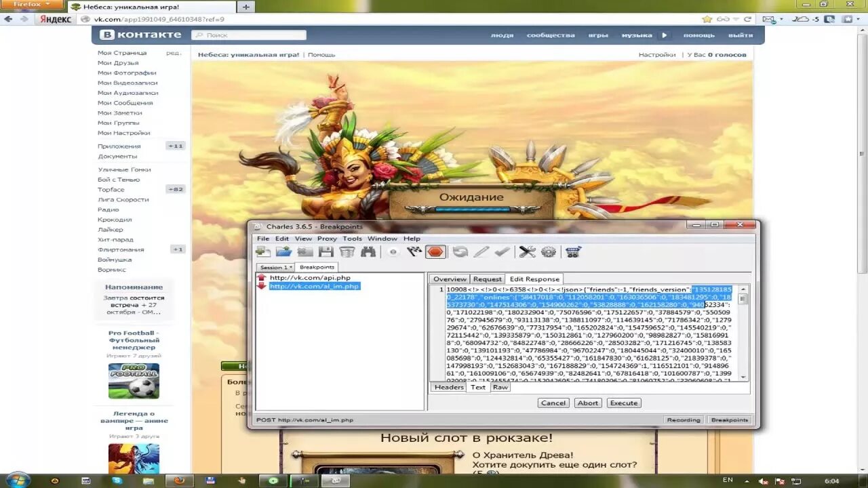This screenshot has height=488, width=868.
Task: Open File menu in Charles
Action: [x=262, y=239]
